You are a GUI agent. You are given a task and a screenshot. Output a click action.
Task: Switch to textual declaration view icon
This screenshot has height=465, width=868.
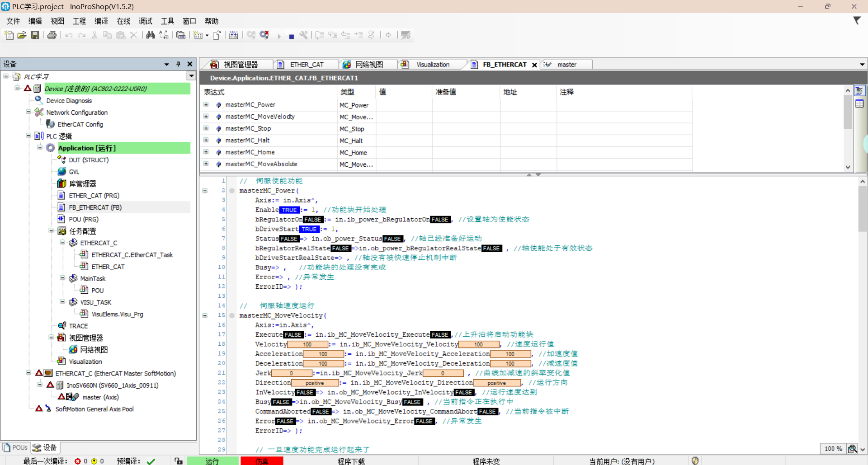tap(859, 91)
